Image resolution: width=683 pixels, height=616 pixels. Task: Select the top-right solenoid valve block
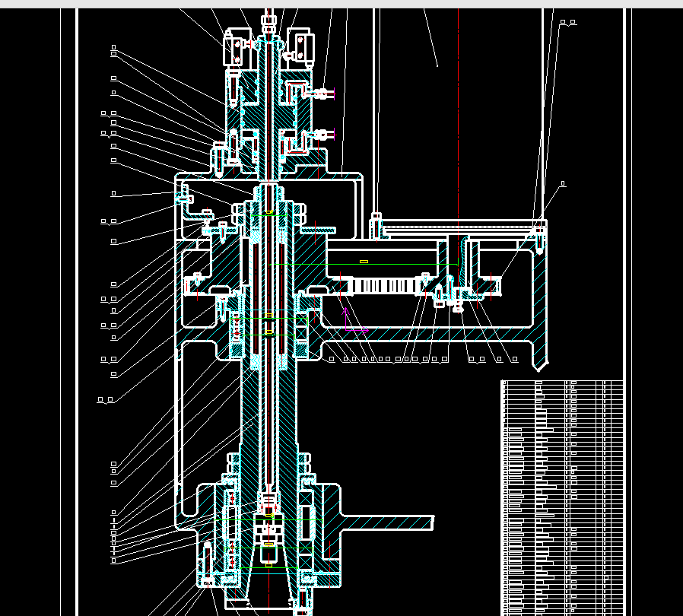pyautogui.click(x=299, y=47)
